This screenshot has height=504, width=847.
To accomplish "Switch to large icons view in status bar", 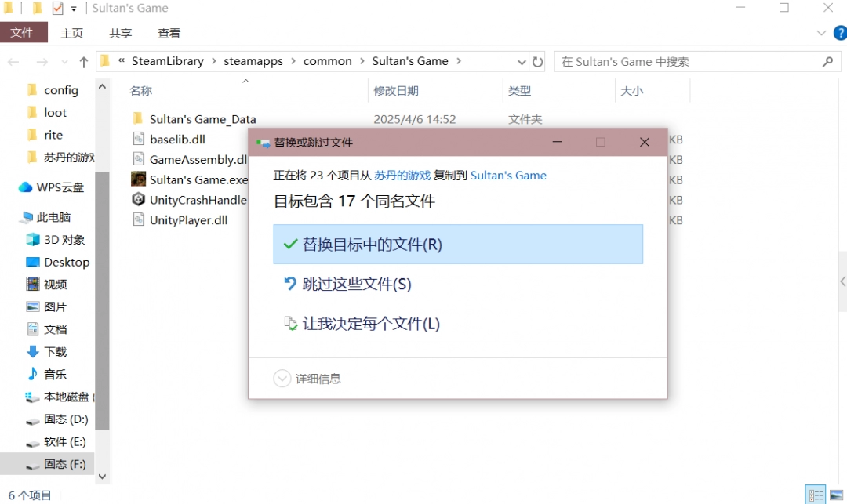I will (836, 495).
